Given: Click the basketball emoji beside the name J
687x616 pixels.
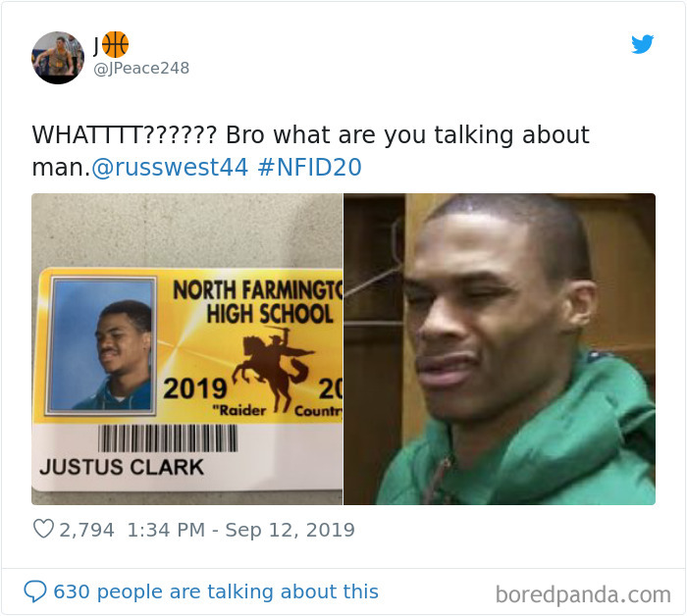Looking at the screenshot, I should (x=115, y=44).
